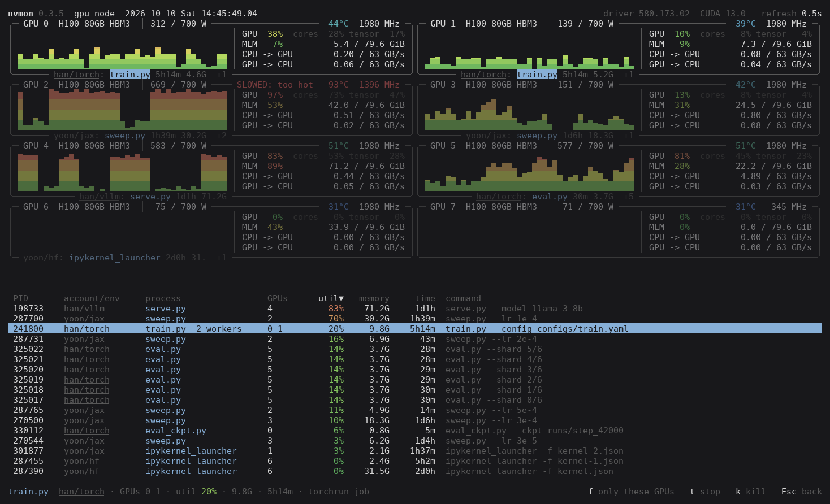Expand the +5 more processes on GPU 5
This screenshot has height=504, width=830.
click(628, 197)
